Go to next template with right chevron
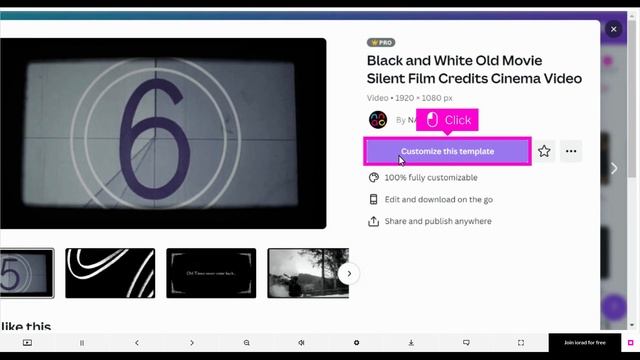The width and height of the screenshot is (640, 360). 614,168
